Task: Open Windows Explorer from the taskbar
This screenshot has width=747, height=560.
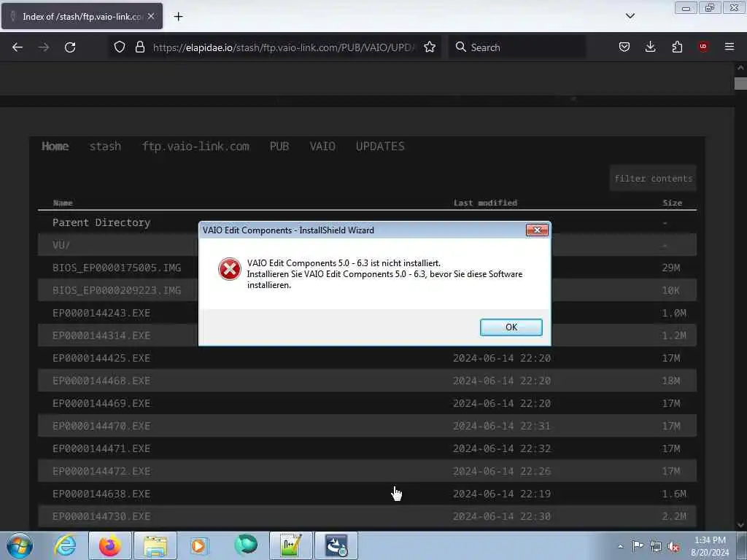Action: tap(155, 545)
